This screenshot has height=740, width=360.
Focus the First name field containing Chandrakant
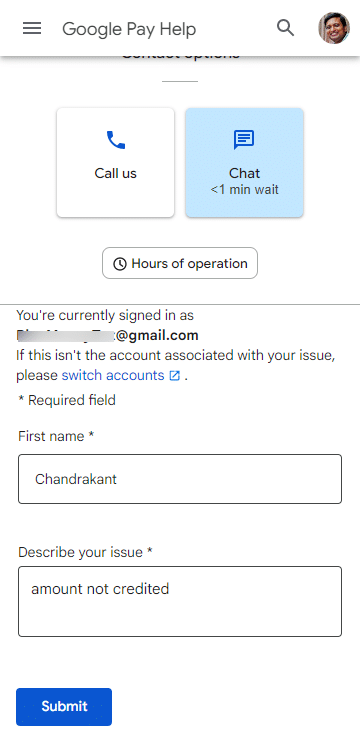pos(180,479)
